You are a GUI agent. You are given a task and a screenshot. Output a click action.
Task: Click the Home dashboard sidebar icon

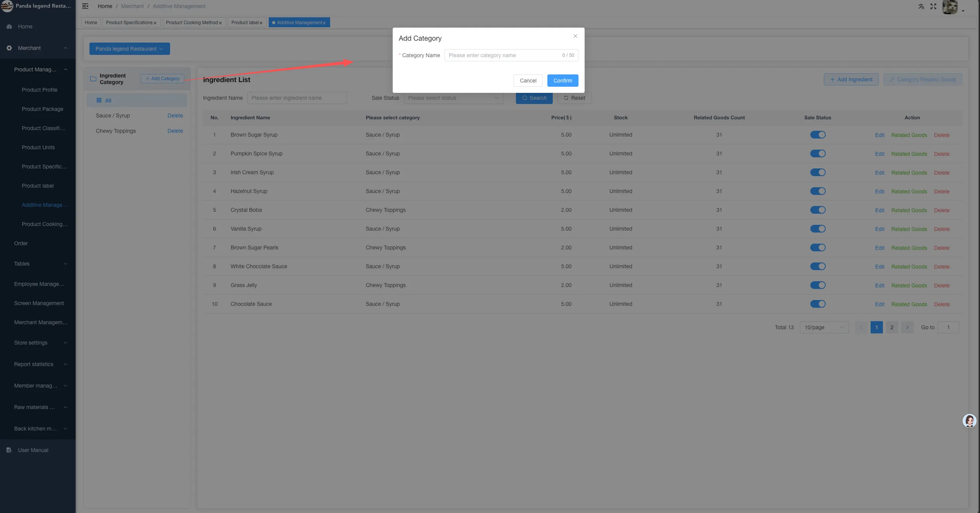[x=9, y=26]
